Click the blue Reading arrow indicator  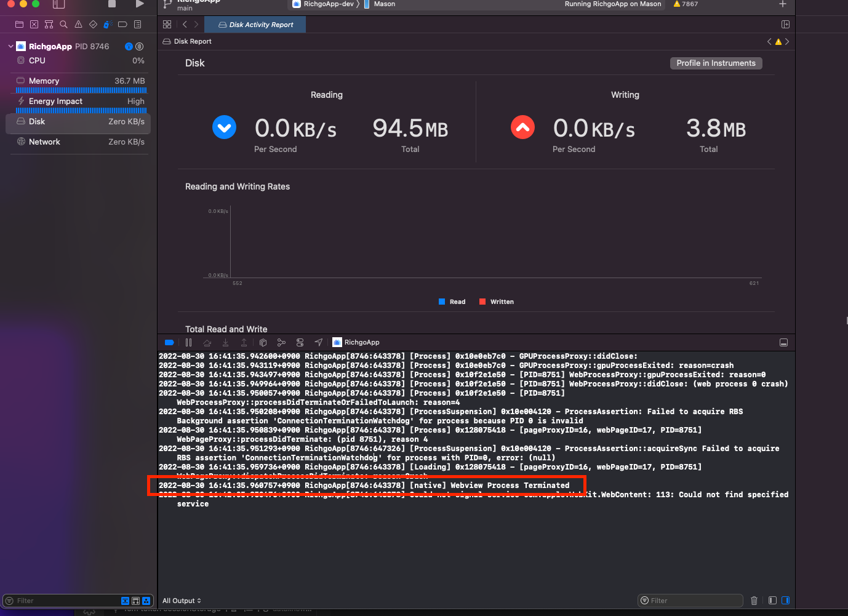[225, 127]
